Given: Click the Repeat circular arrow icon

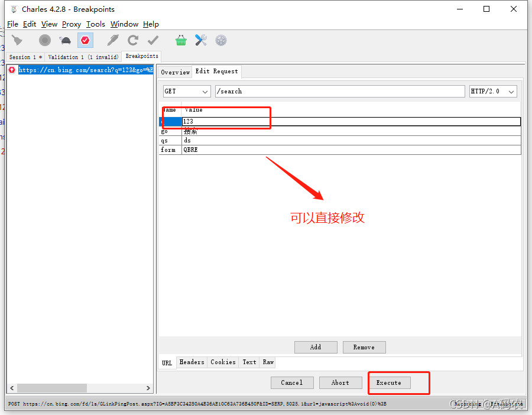Looking at the screenshot, I should [132, 40].
